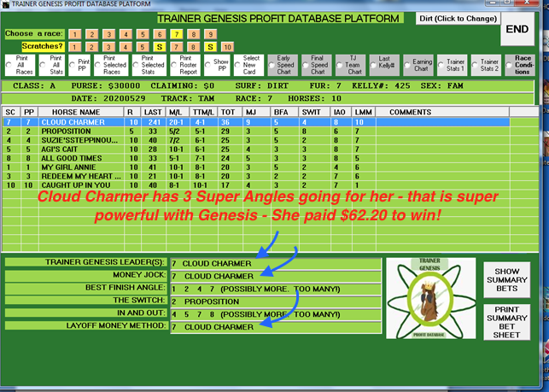Image resolution: width=549 pixels, height=392 pixels.
Task: Scratch horse number 5
Action: point(143,47)
